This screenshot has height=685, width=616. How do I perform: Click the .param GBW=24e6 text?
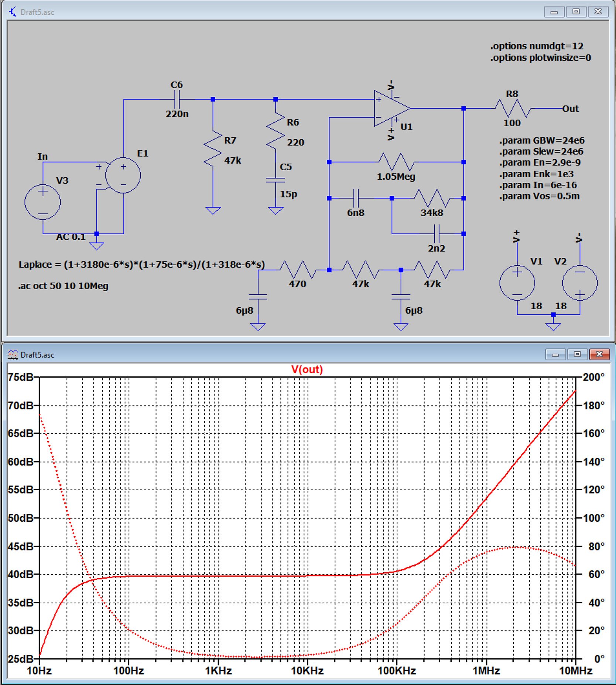(542, 140)
